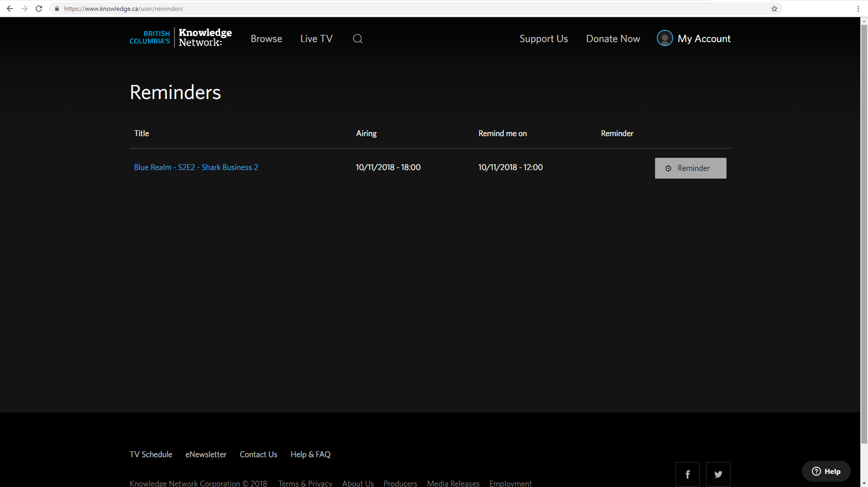Image resolution: width=868 pixels, height=487 pixels.
Task: Click the Reminders page heading
Action: coord(175,92)
